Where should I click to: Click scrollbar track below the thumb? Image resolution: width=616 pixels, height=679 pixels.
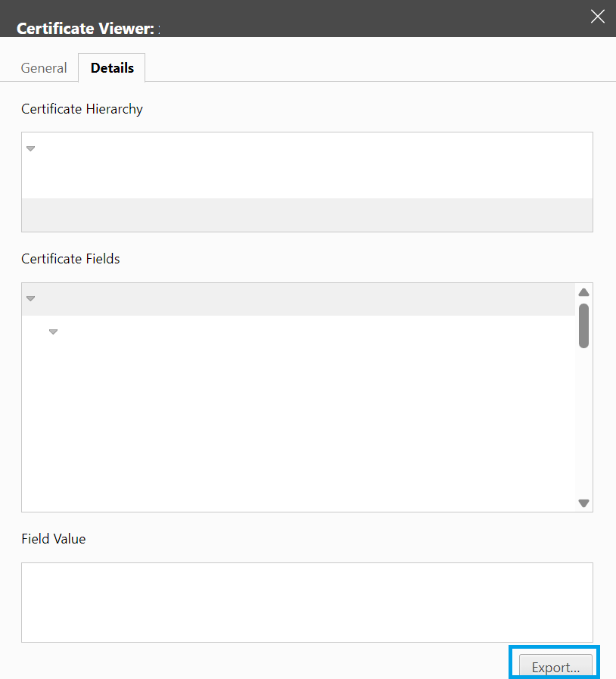(x=583, y=424)
